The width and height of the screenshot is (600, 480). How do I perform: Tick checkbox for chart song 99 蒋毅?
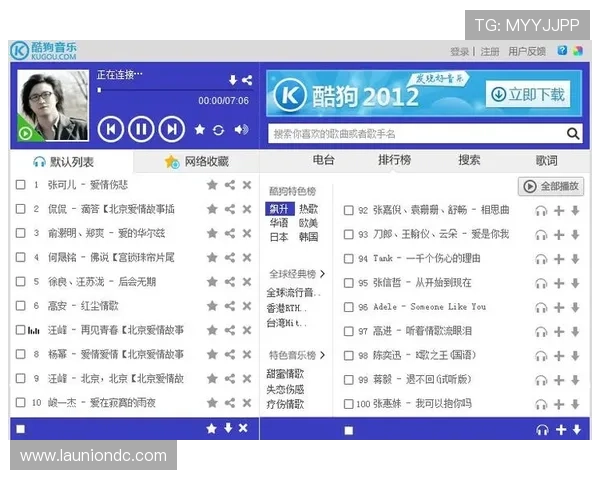[x=349, y=380]
